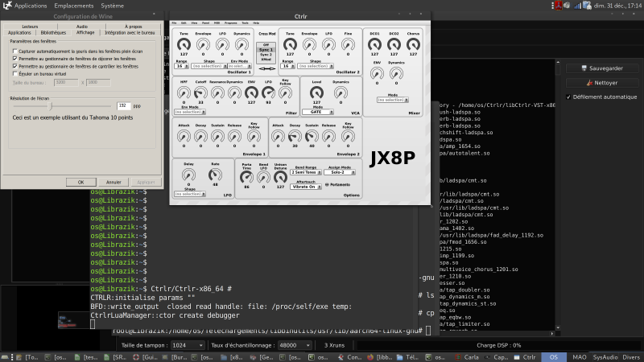644x362 pixels.
Task: Open the Emplacements menu
Action: pyautogui.click(x=74, y=6)
